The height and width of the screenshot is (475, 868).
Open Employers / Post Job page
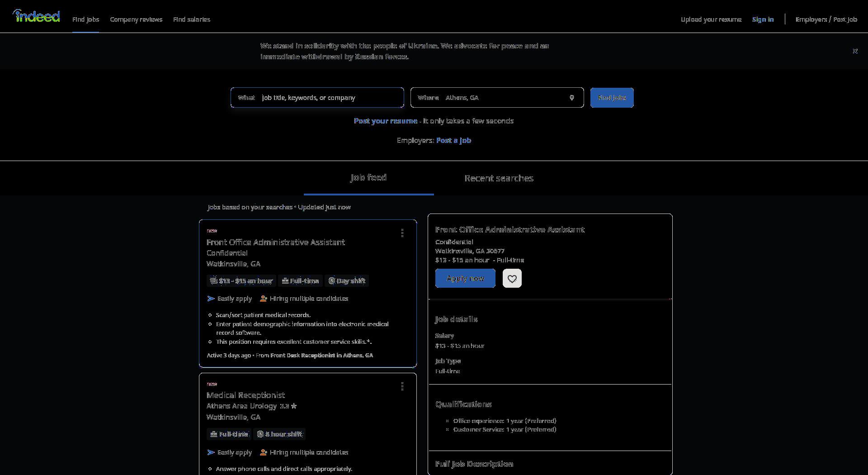[826, 19]
